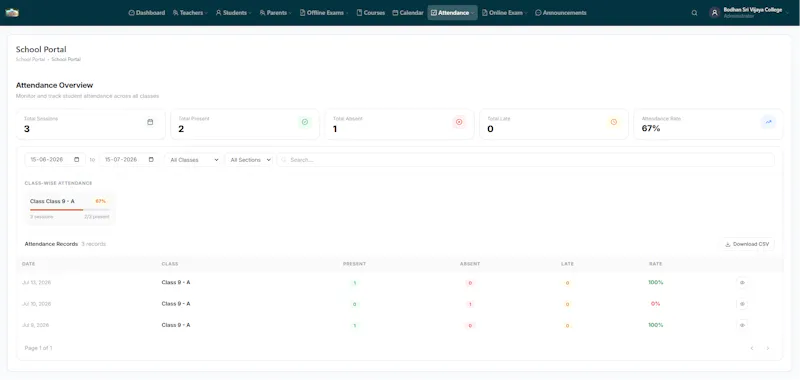Viewport: 800px width, 380px height.
Task: Click the Class 9 - A progress bar
Action: (x=70, y=210)
